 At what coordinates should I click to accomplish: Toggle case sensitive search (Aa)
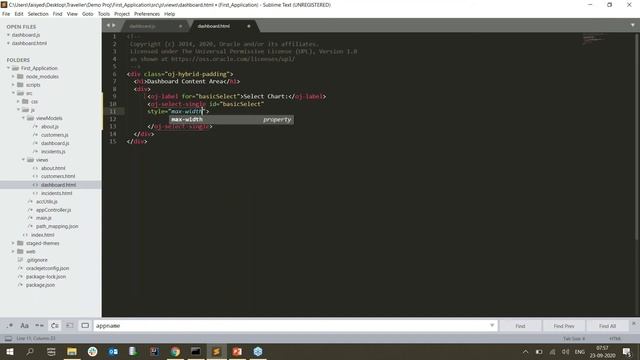[x=24, y=326]
